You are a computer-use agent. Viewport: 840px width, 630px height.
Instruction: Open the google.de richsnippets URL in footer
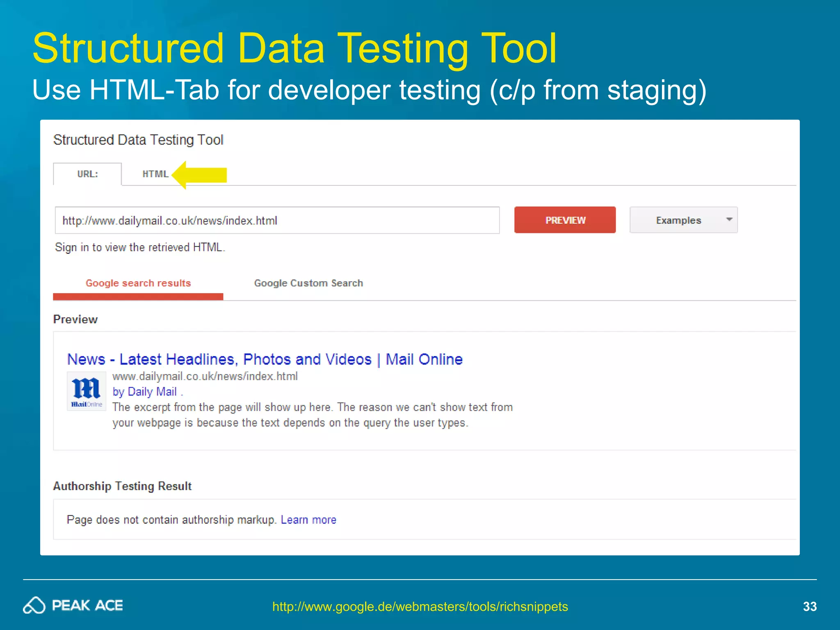coord(420,606)
